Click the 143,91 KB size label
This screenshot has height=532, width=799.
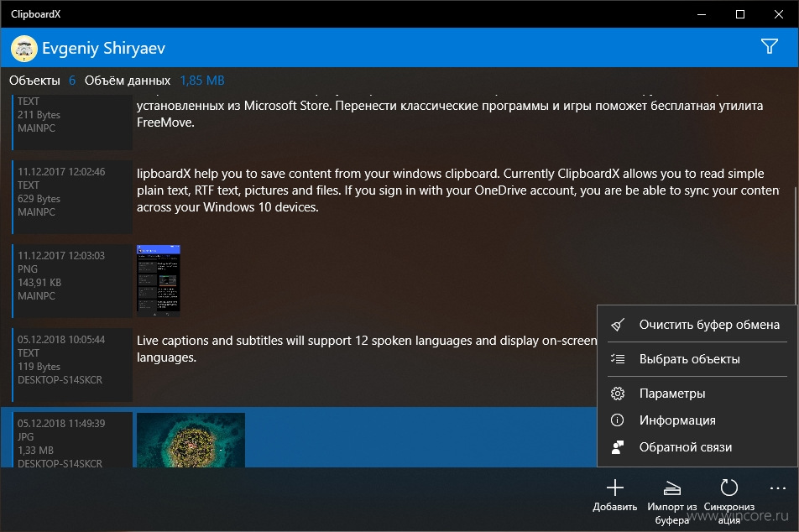click(39, 282)
